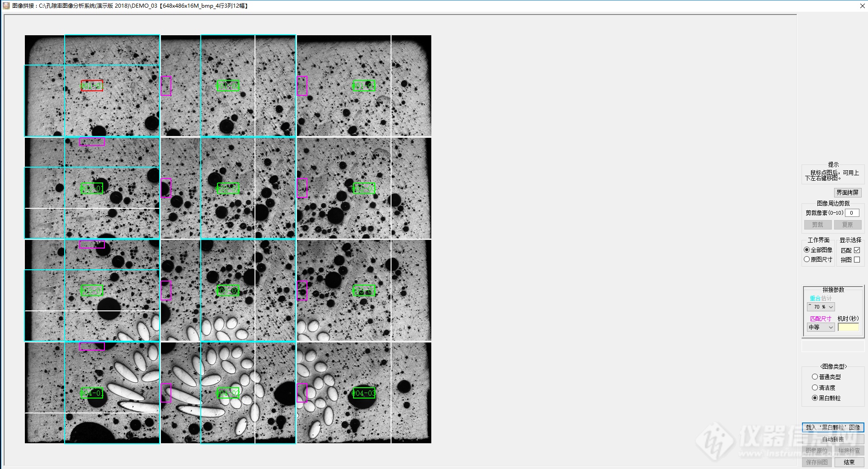The width and height of the screenshot is (868, 469).
Task: Uncheck the 匹配 display checkbox
Action: tap(857, 250)
